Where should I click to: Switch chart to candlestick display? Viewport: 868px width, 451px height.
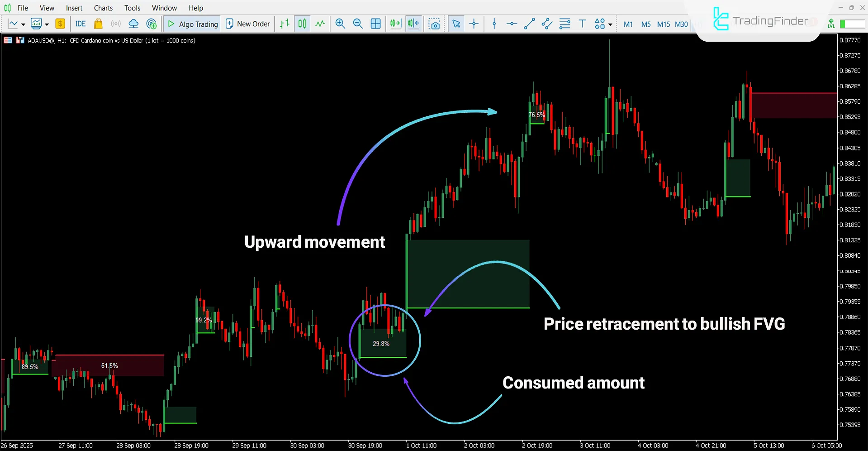tap(302, 24)
